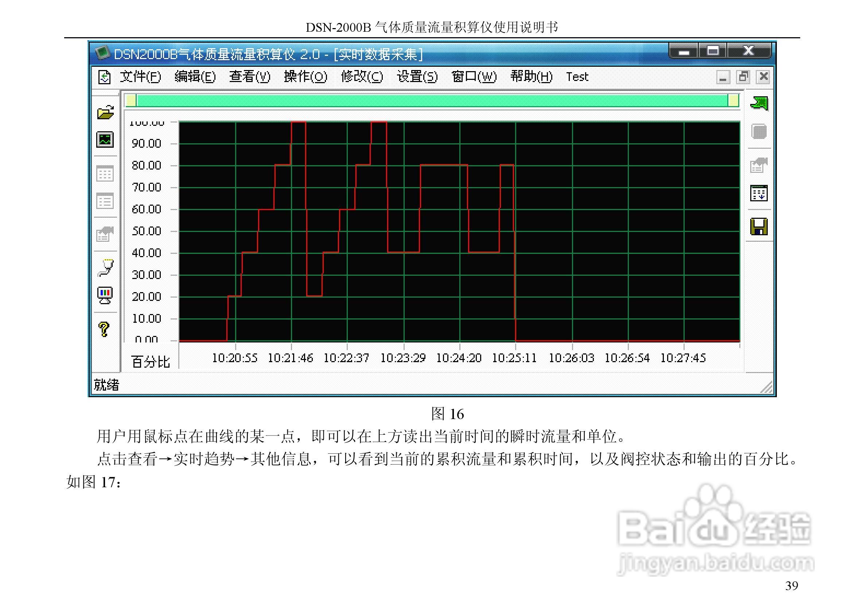
Task: Open the 帮助(H) menu
Action: pos(531,77)
